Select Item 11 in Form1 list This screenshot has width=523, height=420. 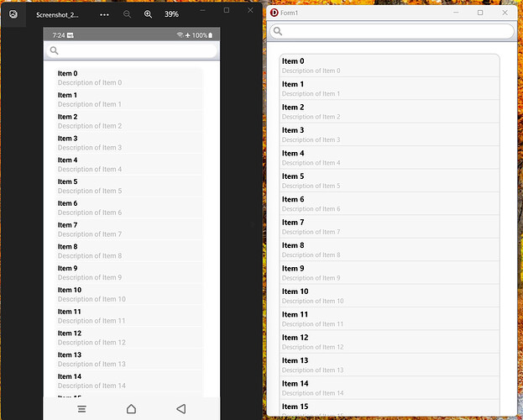pos(390,319)
